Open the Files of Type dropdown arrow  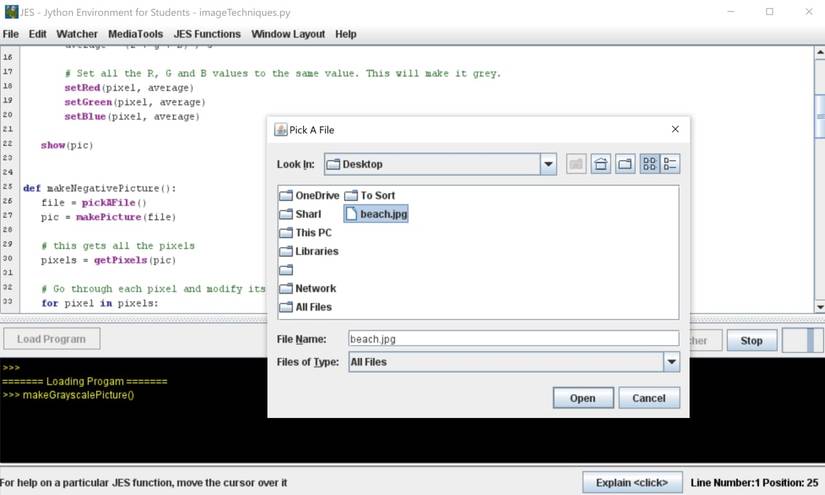coord(671,362)
